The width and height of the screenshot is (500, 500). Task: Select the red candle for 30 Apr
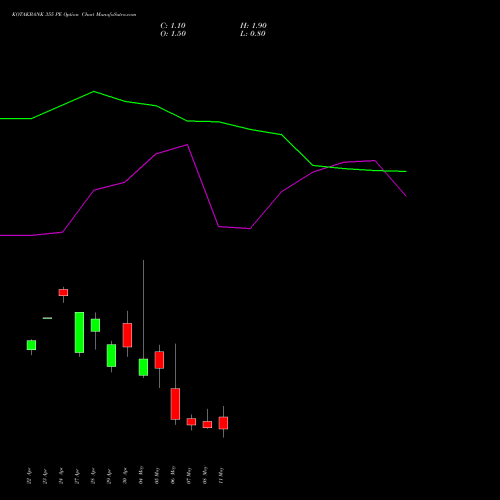(x=127, y=335)
